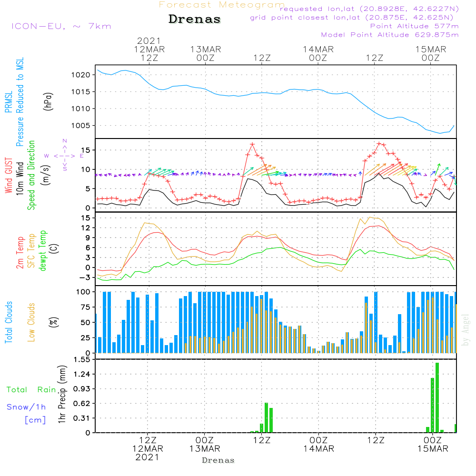Click the 'PRMSL' axis label
Screen dimensions: 476x476
click(x=9, y=102)
